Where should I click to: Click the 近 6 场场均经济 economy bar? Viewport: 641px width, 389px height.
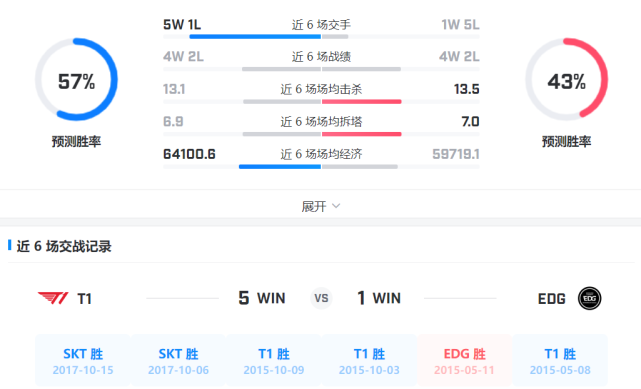(x=321, y=167)
